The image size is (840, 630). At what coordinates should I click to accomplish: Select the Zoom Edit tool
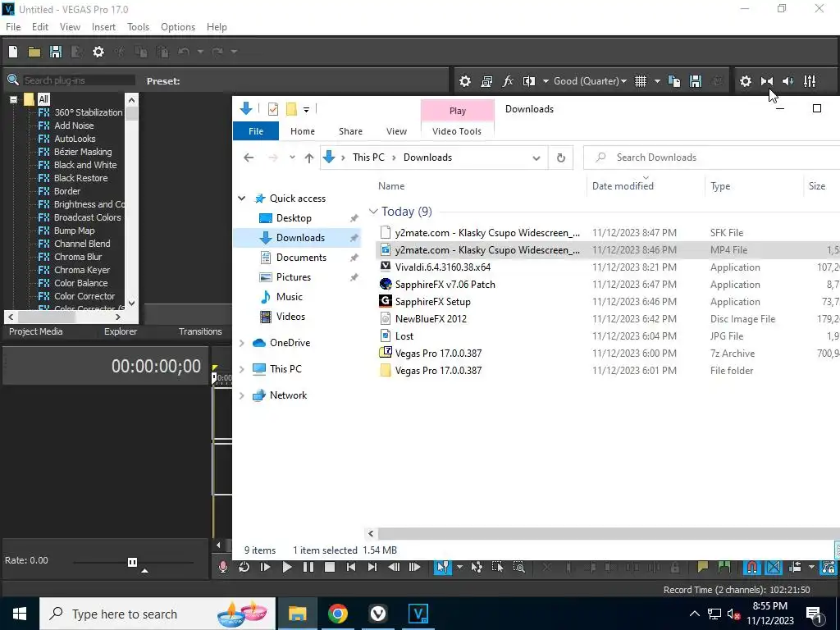(519, 567)
